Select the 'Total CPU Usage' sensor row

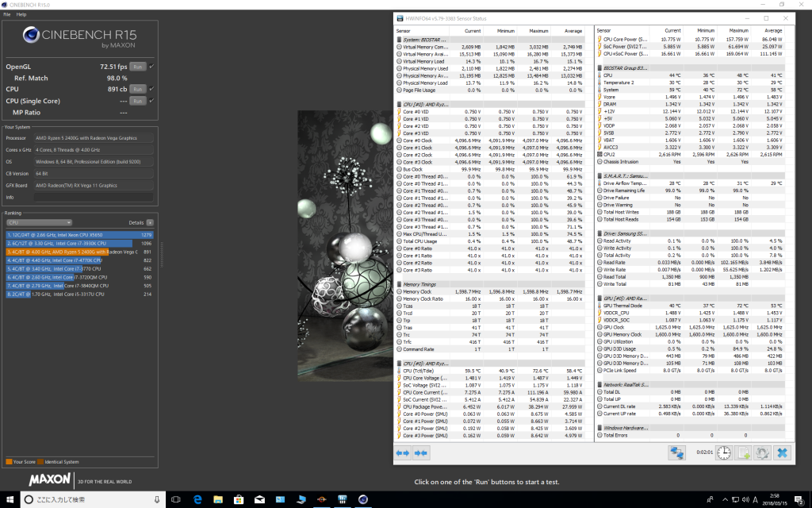coord(490,241)
